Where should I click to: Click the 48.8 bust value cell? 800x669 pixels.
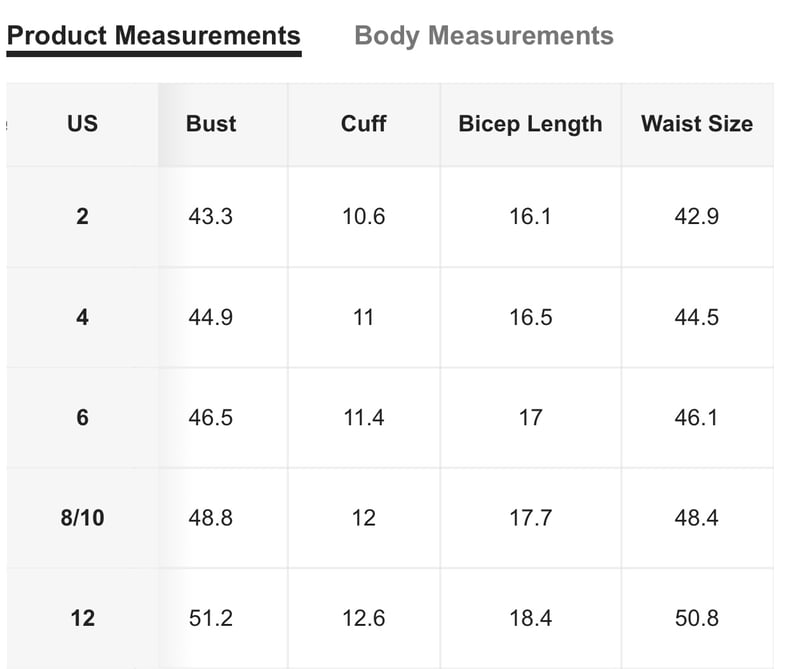coord(211,518)
